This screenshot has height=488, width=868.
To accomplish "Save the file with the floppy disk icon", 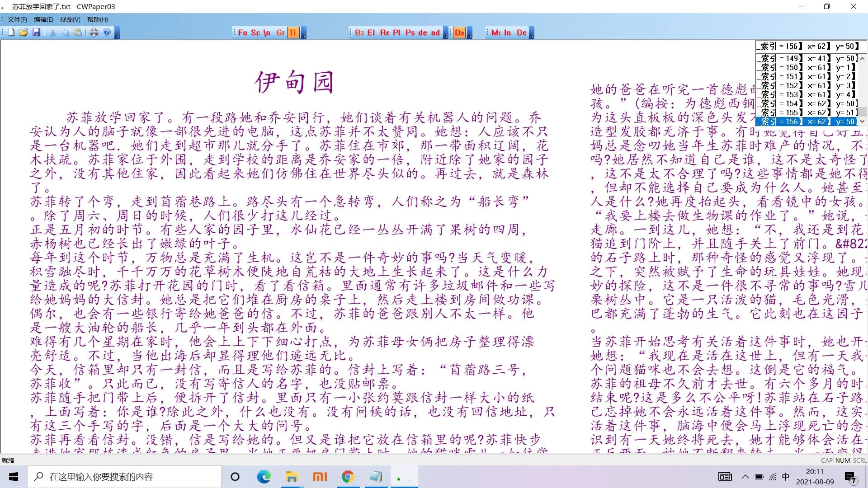I will click(36, 33).
